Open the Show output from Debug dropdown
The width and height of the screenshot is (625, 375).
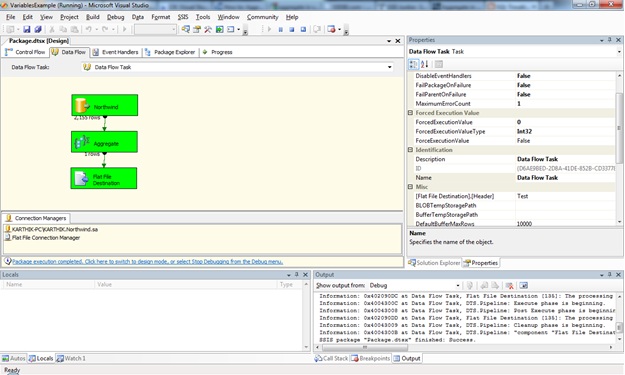pos(458,285)
